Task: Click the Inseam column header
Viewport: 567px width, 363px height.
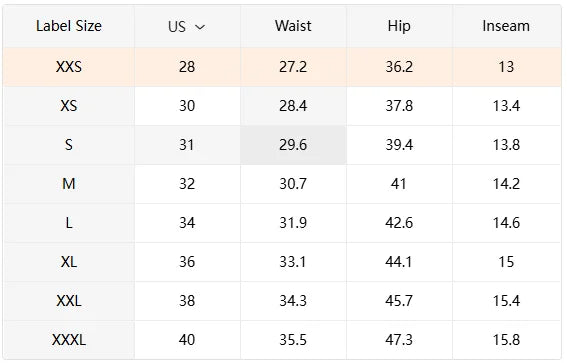Action: tap(506, 26)
